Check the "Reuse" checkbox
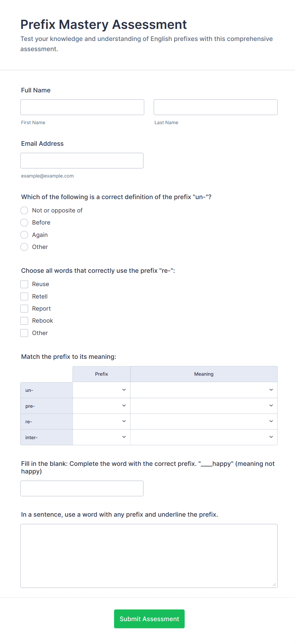295x644 pixels. (x=24, y=284)
